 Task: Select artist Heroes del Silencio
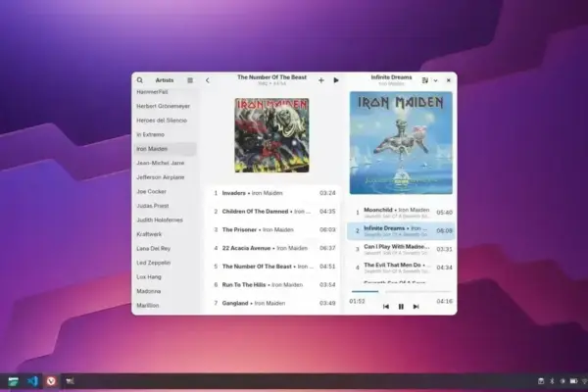click(165, 121)
